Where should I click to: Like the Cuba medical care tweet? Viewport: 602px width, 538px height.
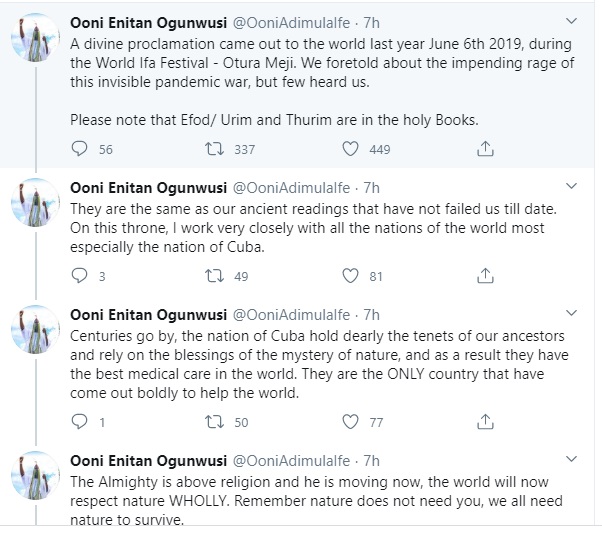(x=351, y=422)
